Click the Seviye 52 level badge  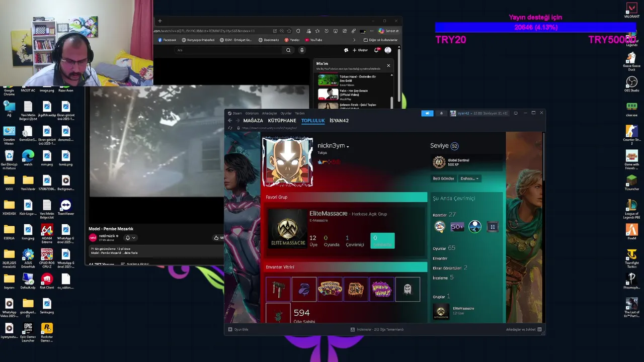click(x=454, y=146)
